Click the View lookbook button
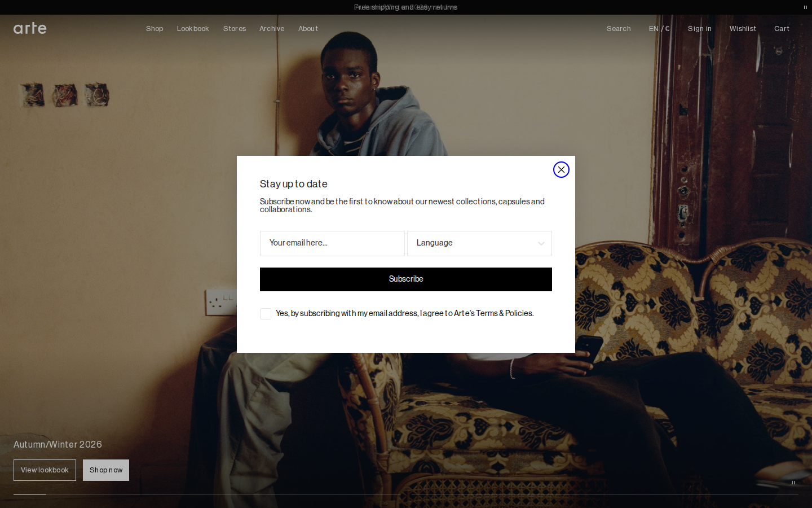The image size is (812, 508). pos(45,470)
